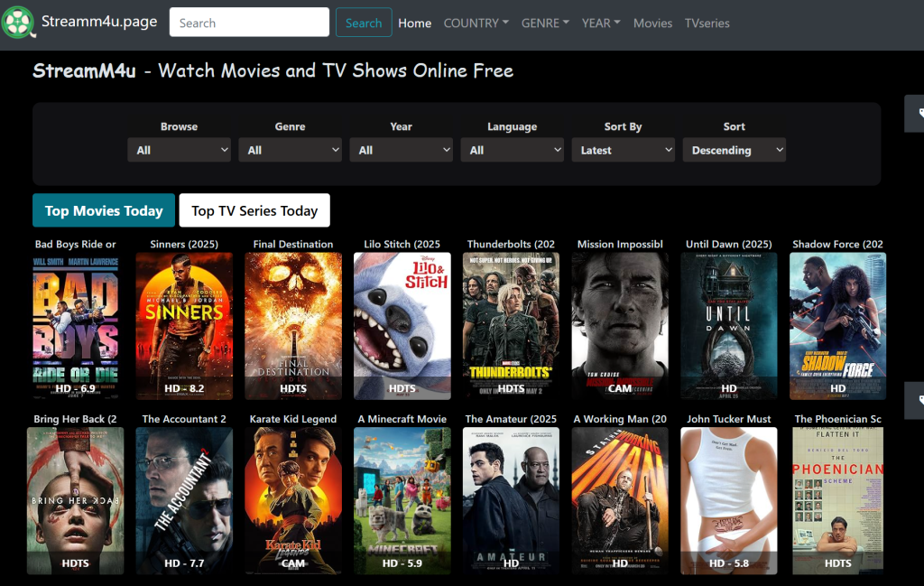
Task: Click the 'Sinners (2025)' title link
Action: [184, 244]
